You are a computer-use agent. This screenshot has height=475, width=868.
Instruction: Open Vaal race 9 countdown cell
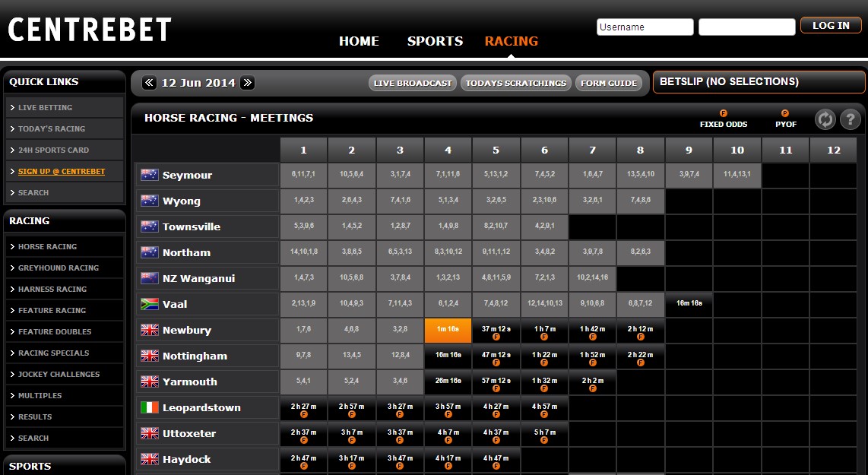coord(689,304)
